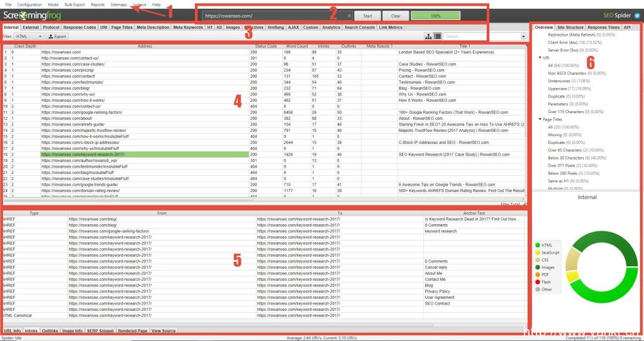Click the URL address input field
Image resolution: width=644 pixels, height=341 pixels.
[274, 16]
